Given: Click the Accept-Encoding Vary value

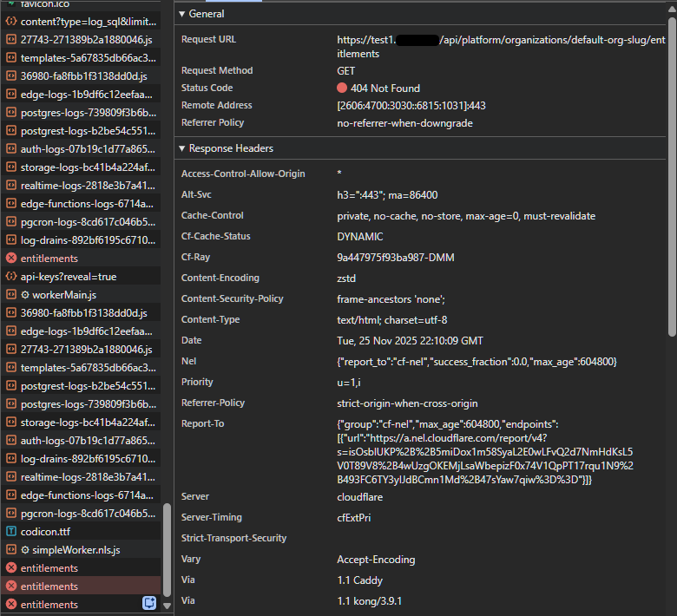Looking at the screenshot, I should [376, 560].
